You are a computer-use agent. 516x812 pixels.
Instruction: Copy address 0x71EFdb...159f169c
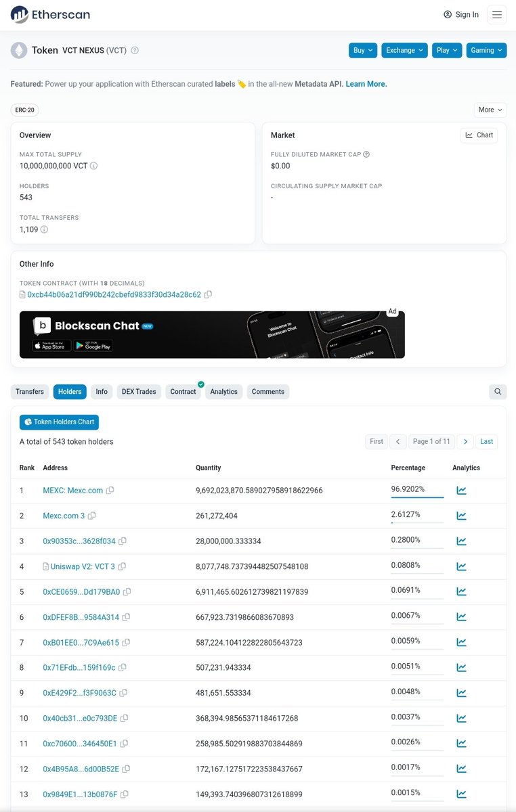pyautogui.click(x=123, y=668)
